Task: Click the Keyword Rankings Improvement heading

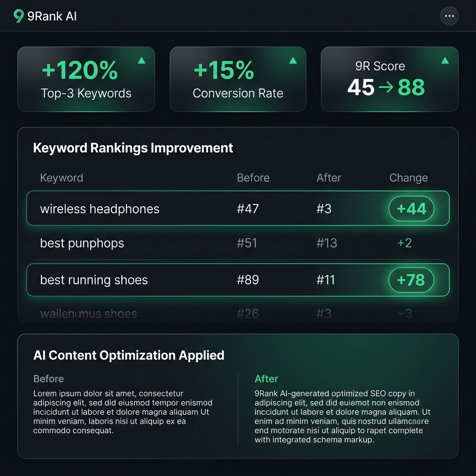Action: point(133,148)
